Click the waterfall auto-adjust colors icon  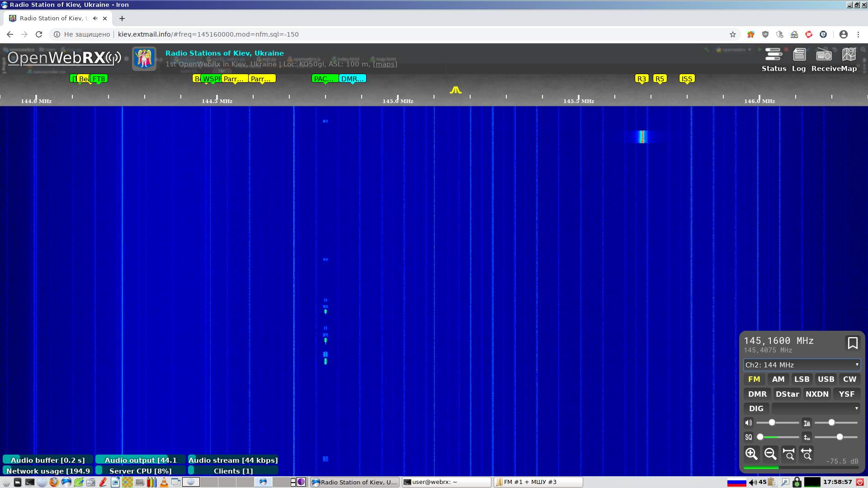[807, 423]
